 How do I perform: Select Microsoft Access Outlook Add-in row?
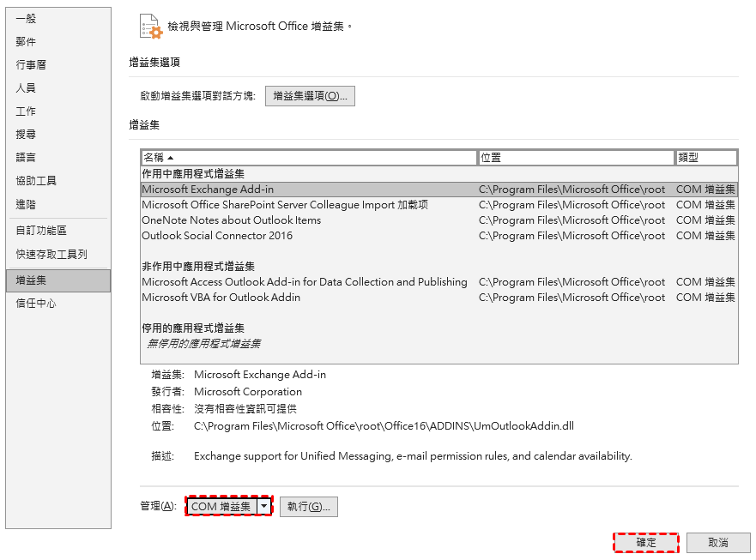click(438, 282)
